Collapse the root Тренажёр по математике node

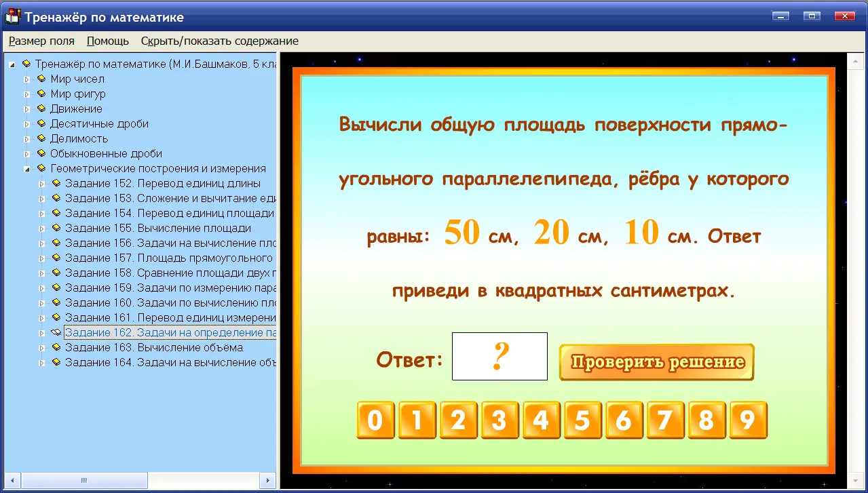[x=12, y=64]
